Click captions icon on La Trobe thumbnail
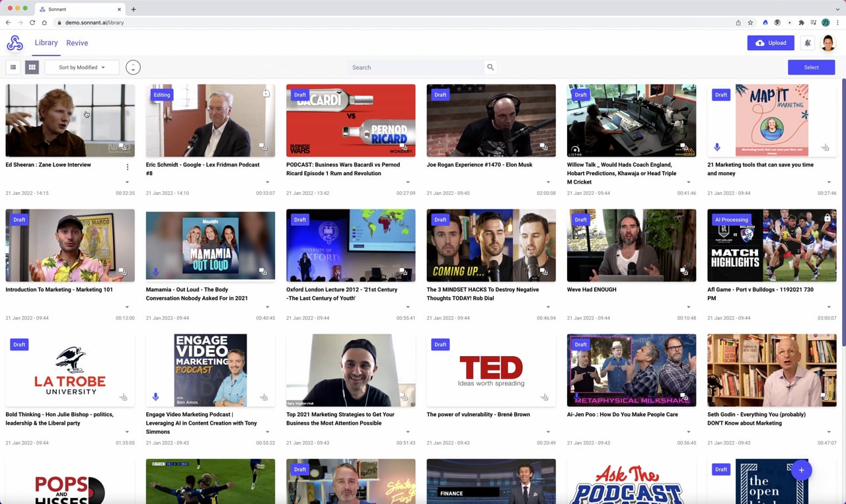The image size is (846, 504). coord(123,397)
